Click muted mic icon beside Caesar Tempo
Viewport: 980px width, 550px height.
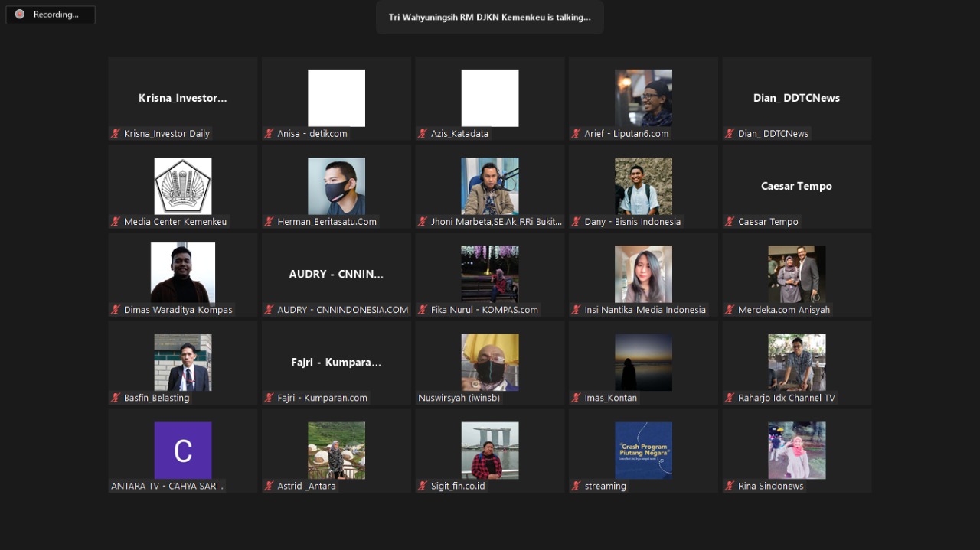tap(730, 222)
